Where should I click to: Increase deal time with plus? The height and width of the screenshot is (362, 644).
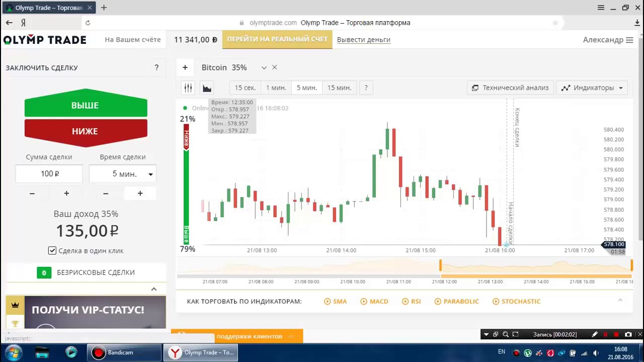coord(140,193)
